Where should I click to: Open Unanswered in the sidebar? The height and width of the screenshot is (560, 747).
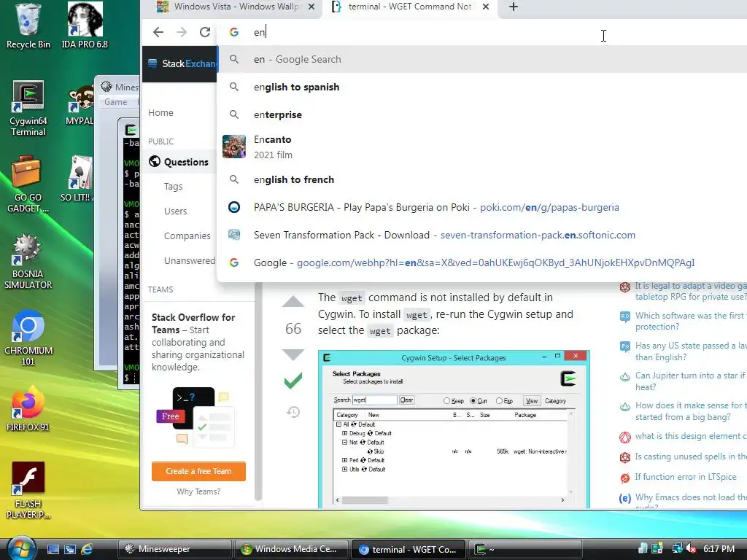[190, 260]
